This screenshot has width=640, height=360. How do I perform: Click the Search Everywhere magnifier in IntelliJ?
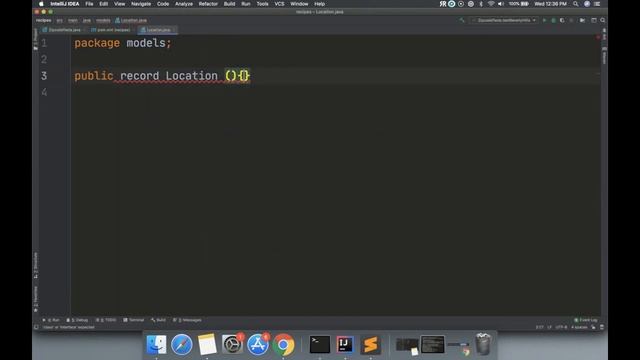(602, 20)
